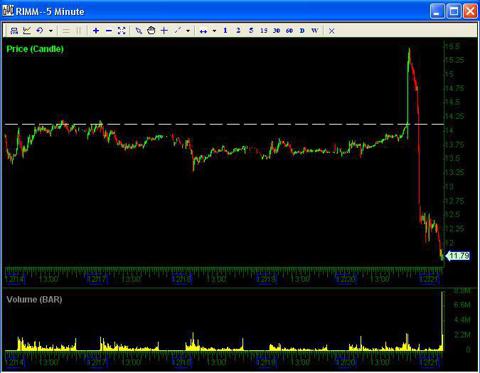Screen dimensions: 480x373
Task: Click the Volume (BAR) label
Action: point(34,300)
